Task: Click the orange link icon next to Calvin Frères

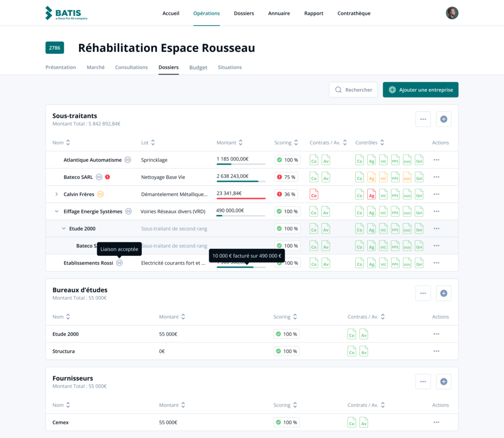Action: [x=100, y=194]
